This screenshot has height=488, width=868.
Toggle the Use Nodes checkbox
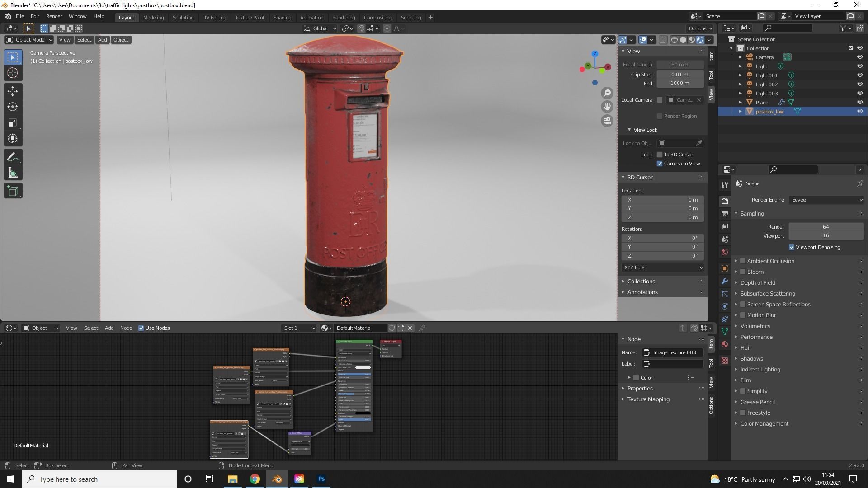(141, 328)
